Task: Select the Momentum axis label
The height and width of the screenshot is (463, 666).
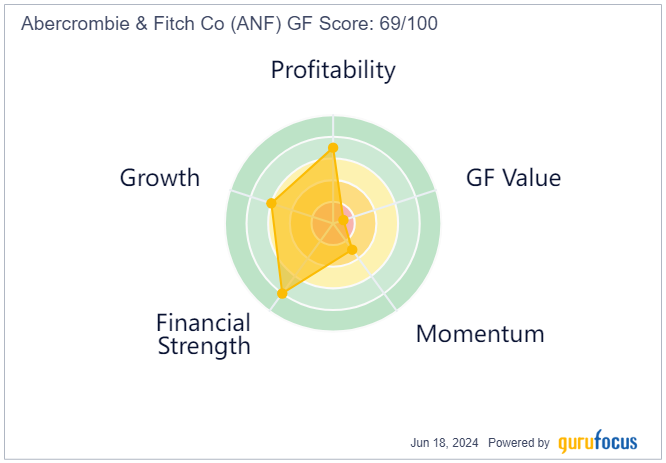Action: 480,334
